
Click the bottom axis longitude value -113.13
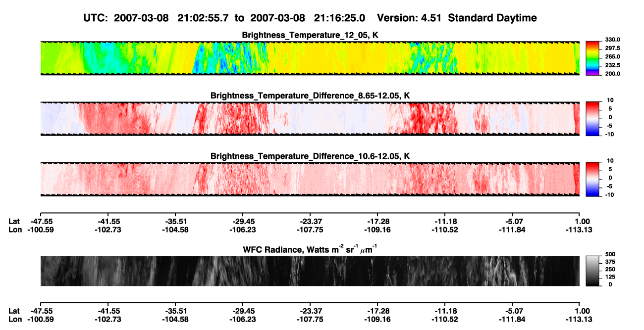tap(578, 319)
